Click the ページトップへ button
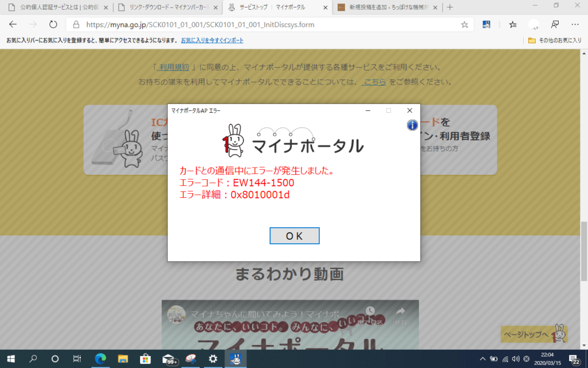 (534, 334)
